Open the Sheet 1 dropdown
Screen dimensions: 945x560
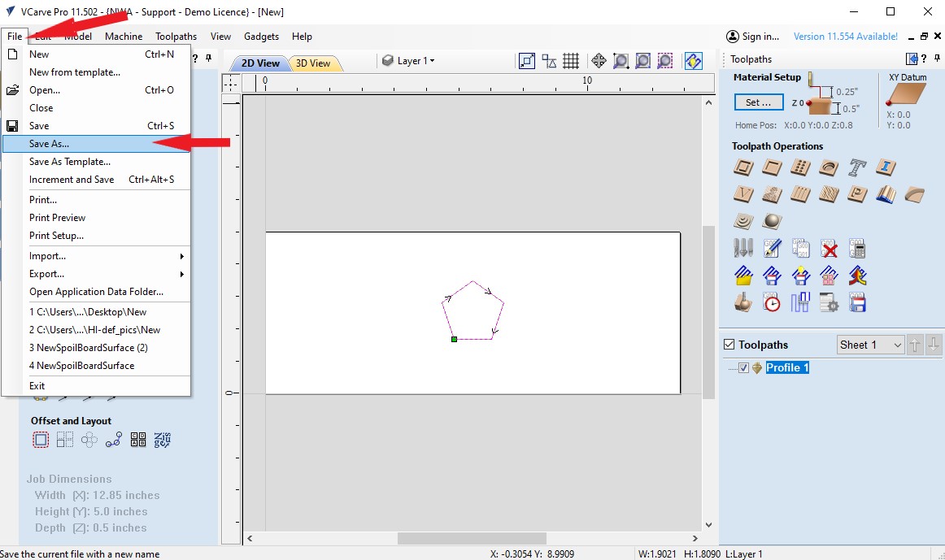[x=870, y=345]
